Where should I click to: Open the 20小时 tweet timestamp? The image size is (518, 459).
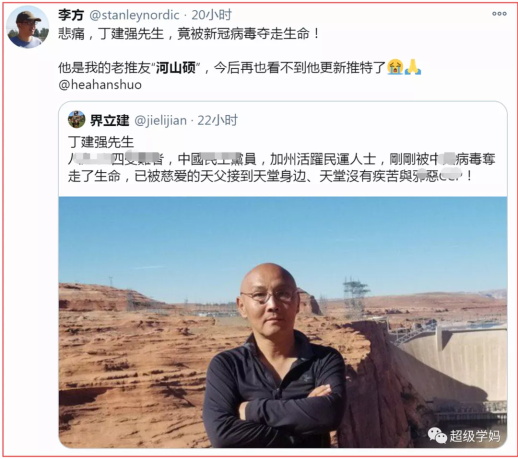pyautogui.click(x=211, y=15)
